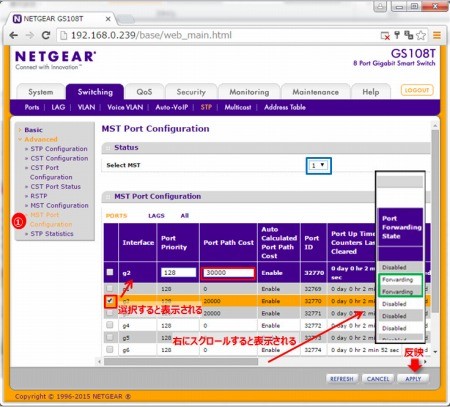Image resolution: width=450 pixels, height=407 pixels.
Task: Open the Select MST dropdown
Action: (x=319, y=165)
